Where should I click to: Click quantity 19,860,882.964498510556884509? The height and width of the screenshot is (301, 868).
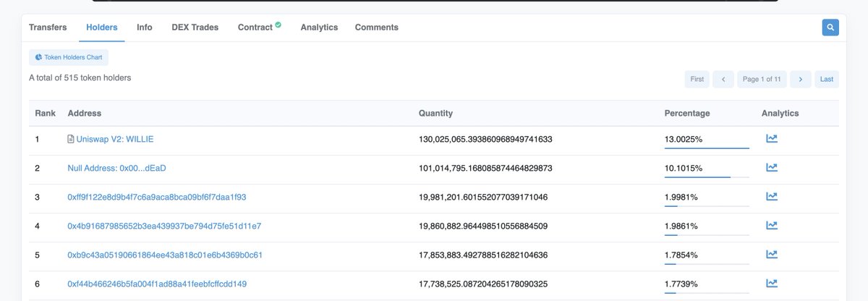483,226
